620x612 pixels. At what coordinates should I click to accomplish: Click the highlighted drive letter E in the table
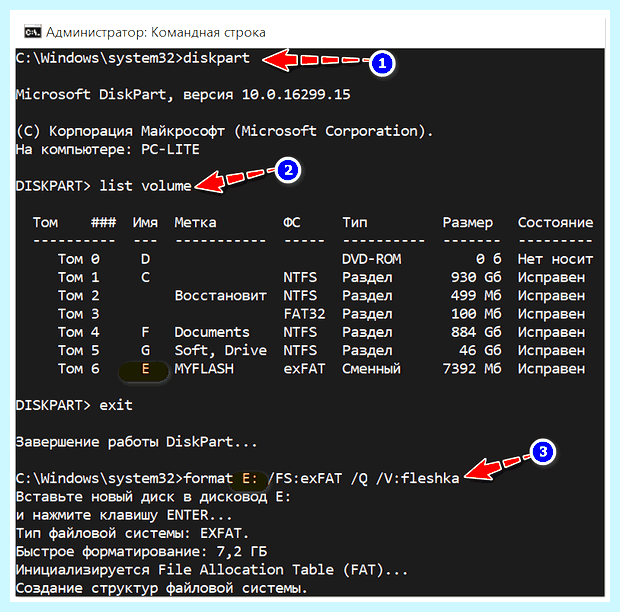click(x=145, y=369)
